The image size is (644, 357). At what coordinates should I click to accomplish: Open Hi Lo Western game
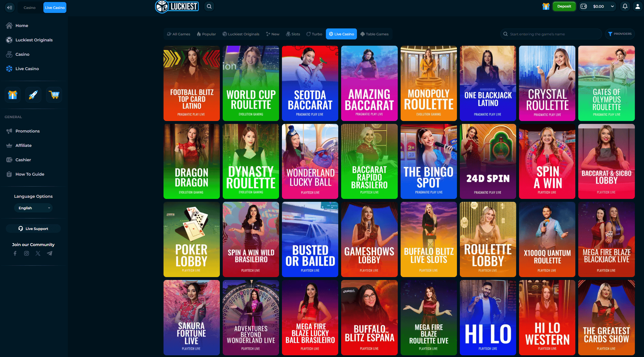point(547,318)
